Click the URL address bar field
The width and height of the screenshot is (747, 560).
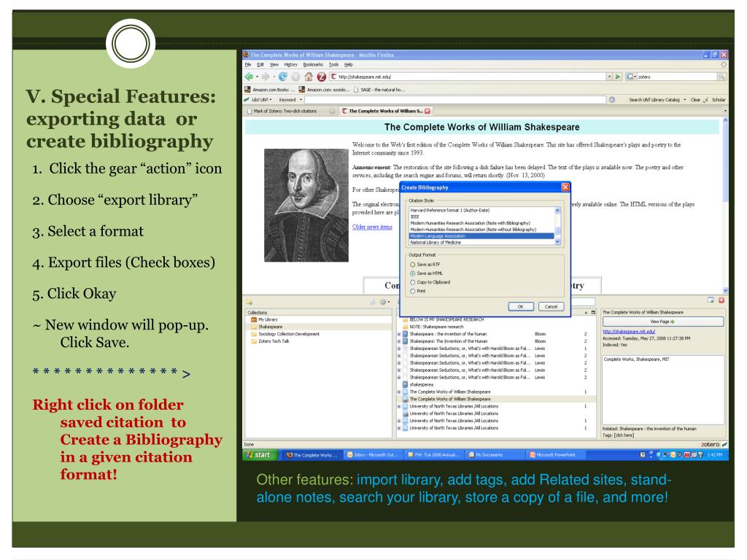click(x=467, y=76)
